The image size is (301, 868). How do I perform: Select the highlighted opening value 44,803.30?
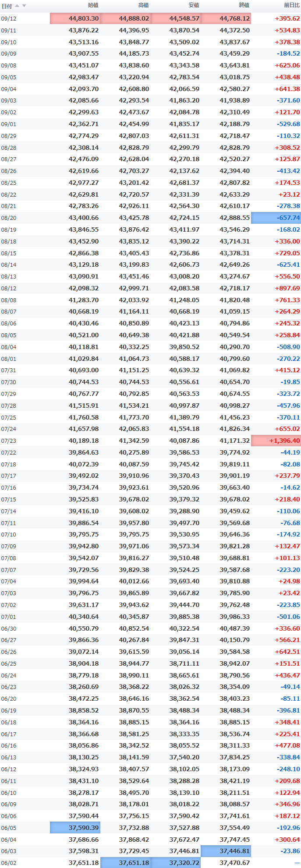[x=75, y=18]
